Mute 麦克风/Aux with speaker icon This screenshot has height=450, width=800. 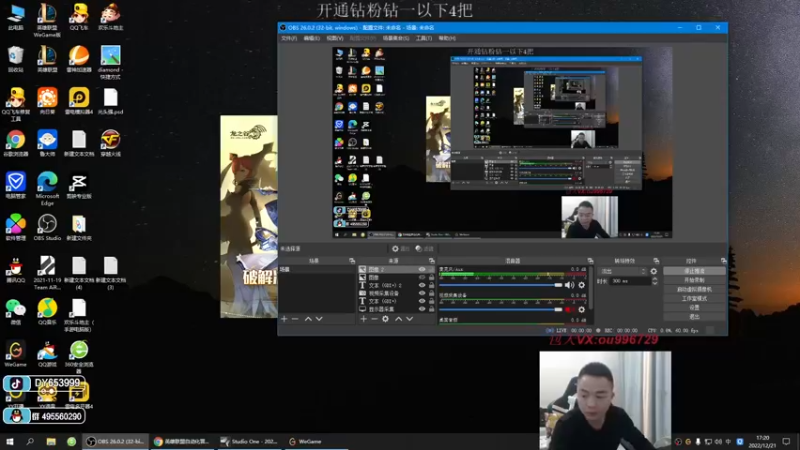569,285
